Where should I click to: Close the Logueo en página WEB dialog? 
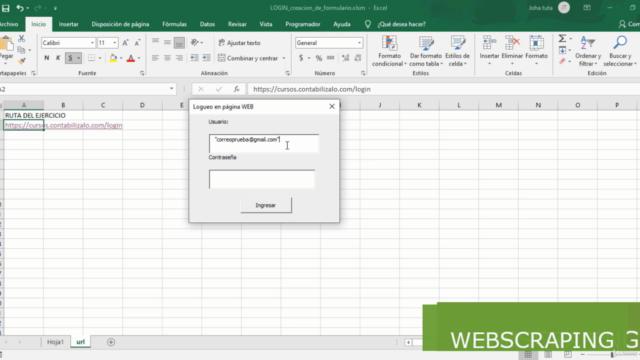point(332,107)
